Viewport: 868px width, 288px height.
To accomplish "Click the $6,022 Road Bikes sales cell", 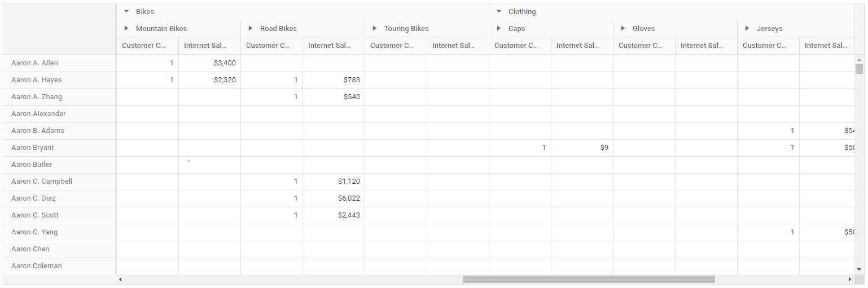I will [x=334, y=198].
